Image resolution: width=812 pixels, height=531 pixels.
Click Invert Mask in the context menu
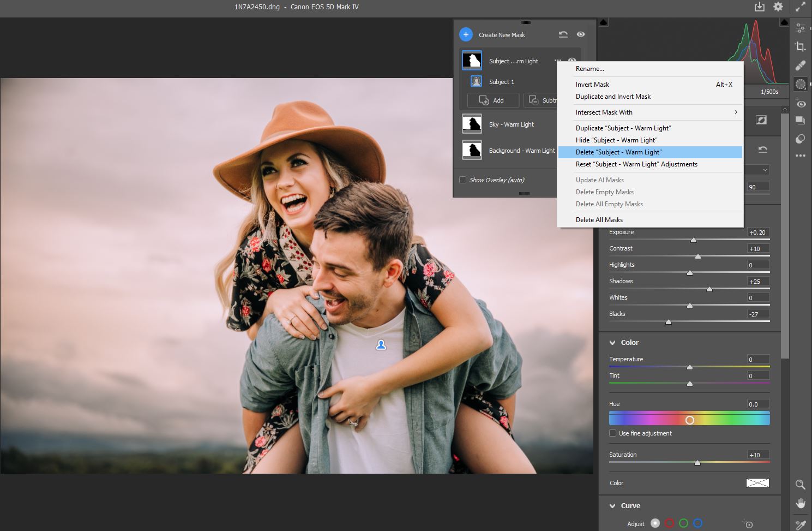(593, 85)
